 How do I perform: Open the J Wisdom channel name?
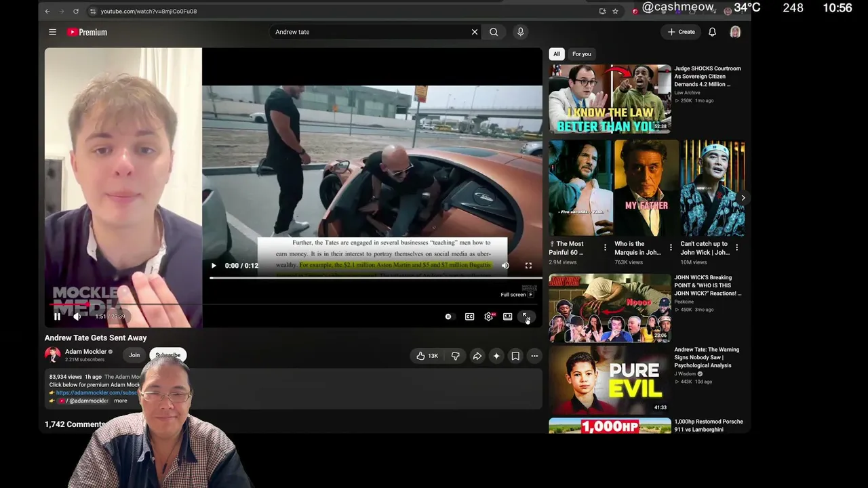point(686,373)
